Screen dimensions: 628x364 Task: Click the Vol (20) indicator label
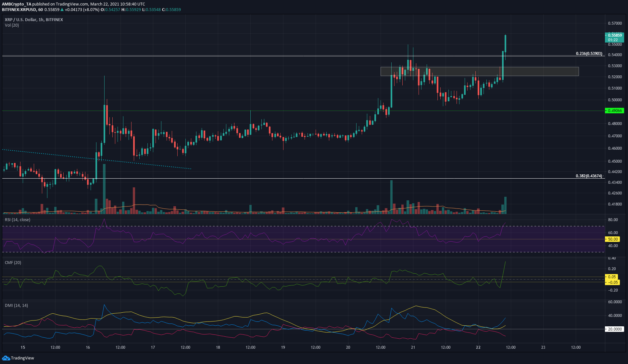pos(12,25)
